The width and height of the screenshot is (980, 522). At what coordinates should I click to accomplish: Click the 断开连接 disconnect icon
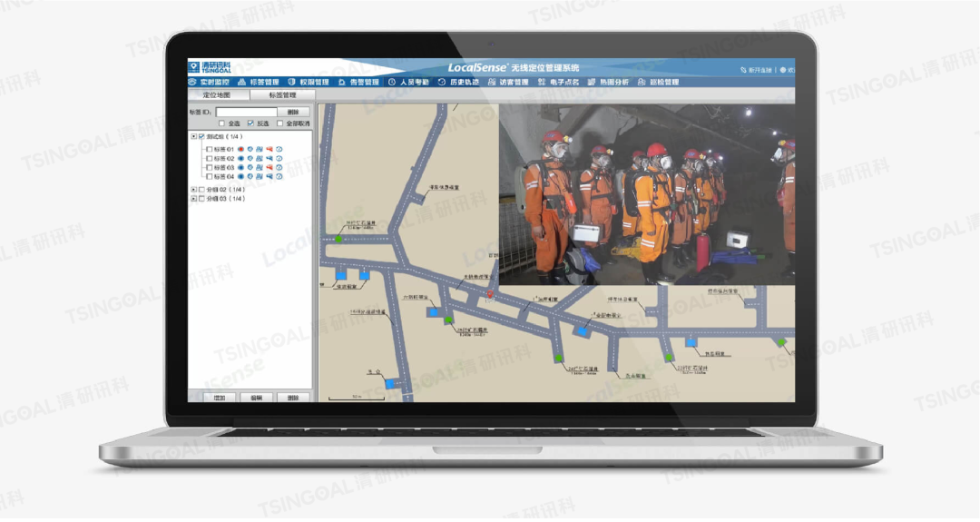coord(744,69)
